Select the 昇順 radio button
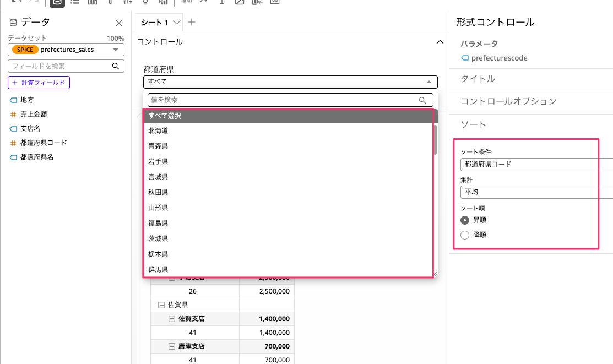 click(x=465, y=220)
